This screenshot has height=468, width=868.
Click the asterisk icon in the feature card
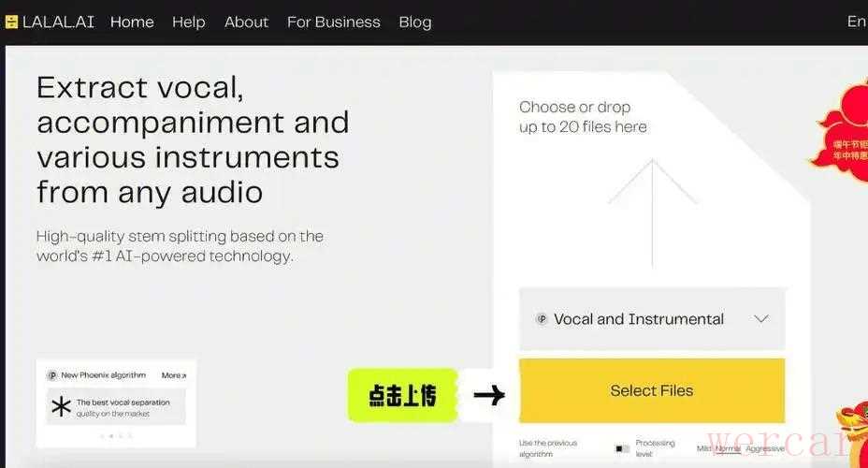pyautogui.click(x=62, y=407)
